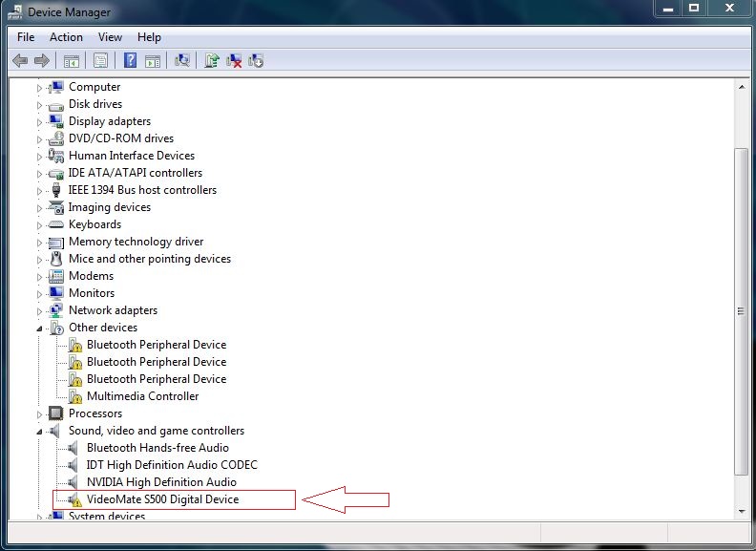Click the Keyboards icon
The height and width of the screenshot is (551, 756).
coord(56,224)
